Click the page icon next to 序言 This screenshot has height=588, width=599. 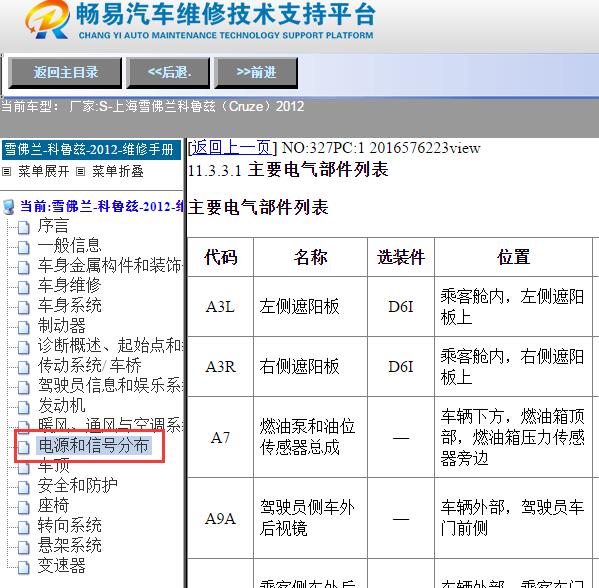click(x=24, y=227)
